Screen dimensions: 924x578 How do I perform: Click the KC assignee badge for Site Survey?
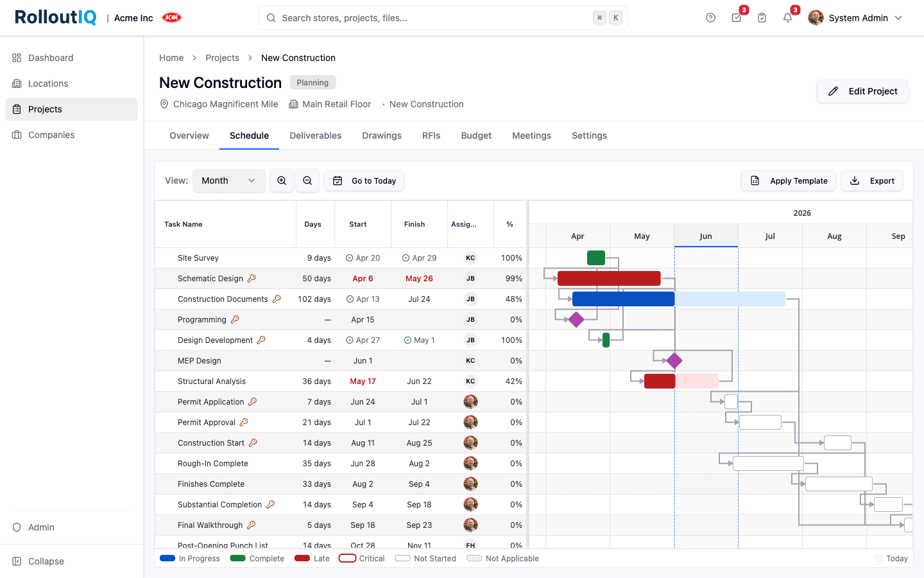coord(470,258)
